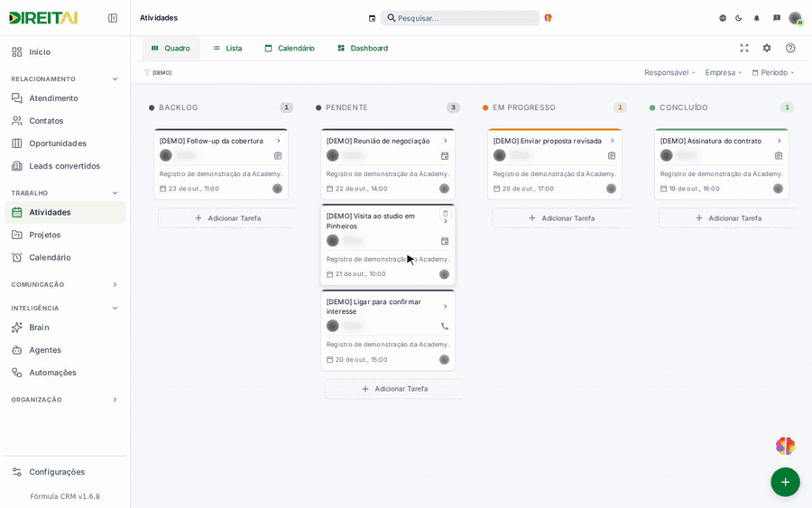Open Oportunidades in sidebar

point(65,143)
